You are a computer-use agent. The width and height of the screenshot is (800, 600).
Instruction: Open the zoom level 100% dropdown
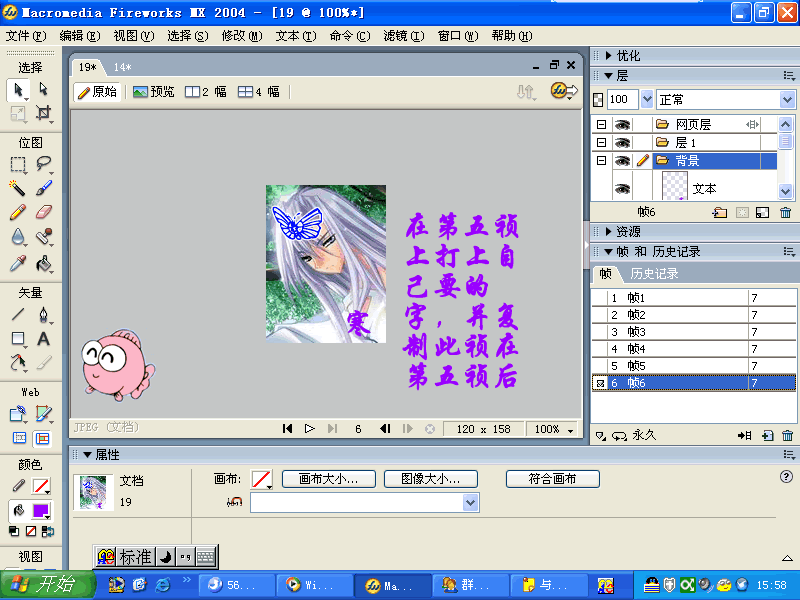coord(570,430)
